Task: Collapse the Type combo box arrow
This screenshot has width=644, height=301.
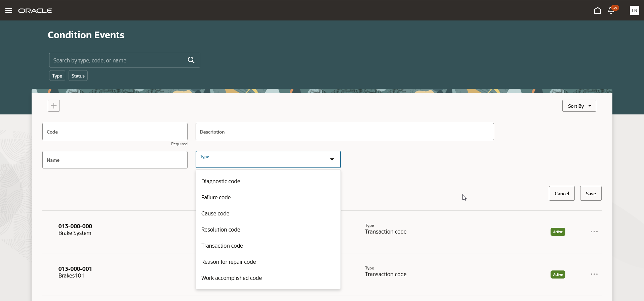Action: [332, 159]
